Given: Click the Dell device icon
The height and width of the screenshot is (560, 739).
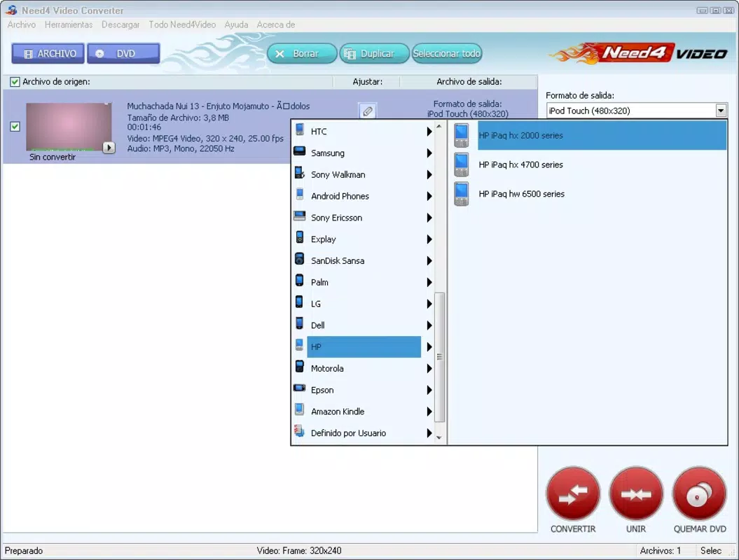Looking at the screenshot, I should click(x=300, y=324).
